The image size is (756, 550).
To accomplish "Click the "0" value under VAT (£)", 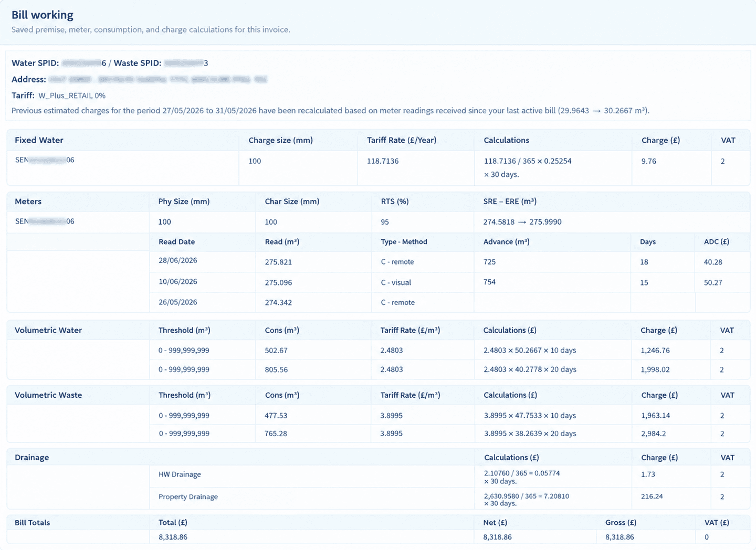I will click(707, 537).
